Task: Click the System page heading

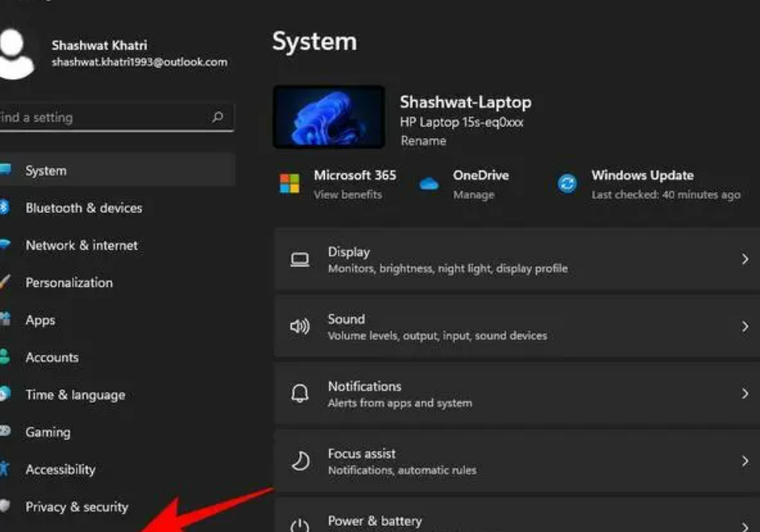Action: coord(314,41)
